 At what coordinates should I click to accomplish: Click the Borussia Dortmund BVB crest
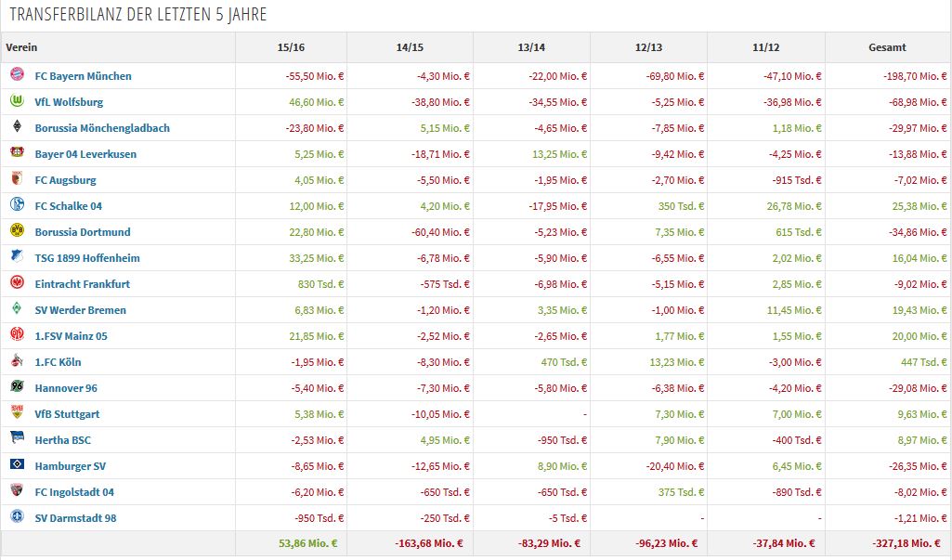(17, 231)
